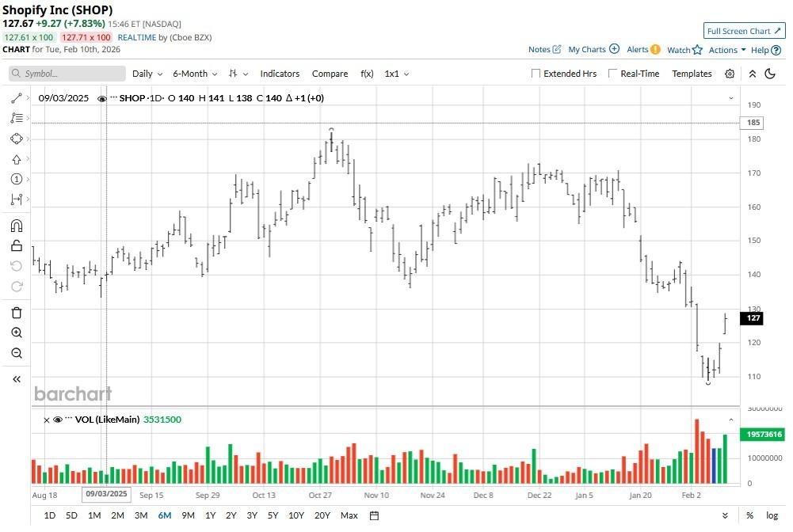The height and width of the screenshot is (532, 793).
Task: Collapse the main chart legend chevron
Action: (x=730, y=98)
